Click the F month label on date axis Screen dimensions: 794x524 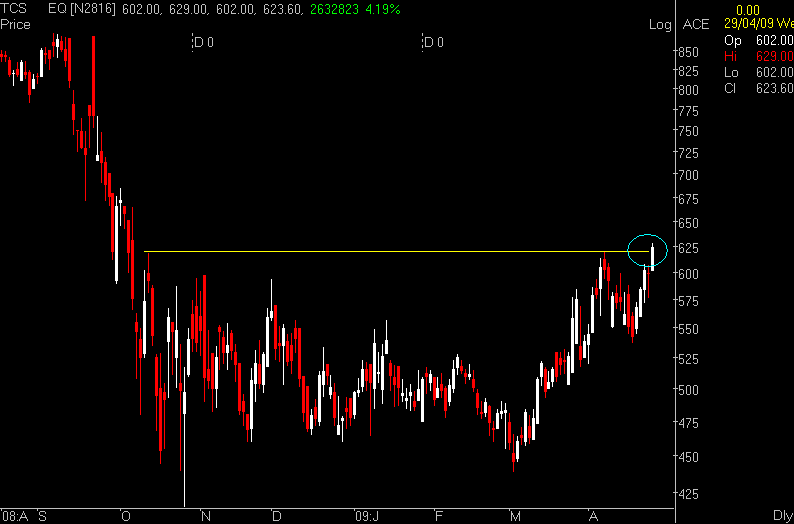pos(439,517)
